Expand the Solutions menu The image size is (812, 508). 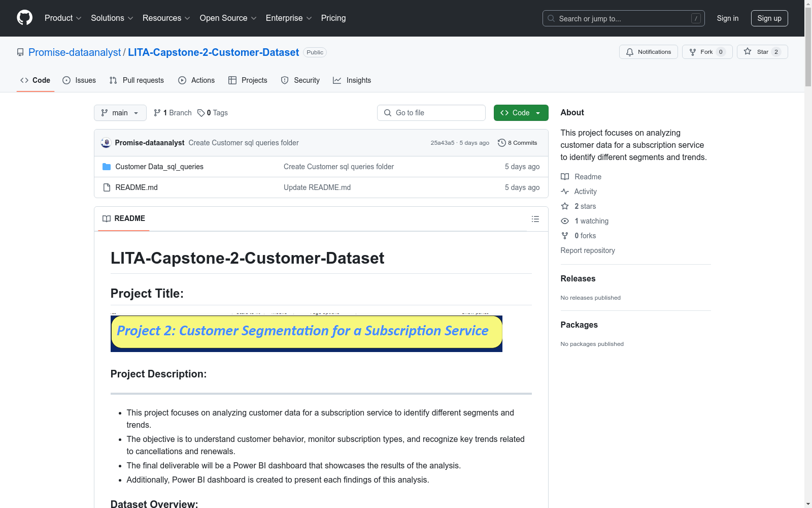point(112,18)
